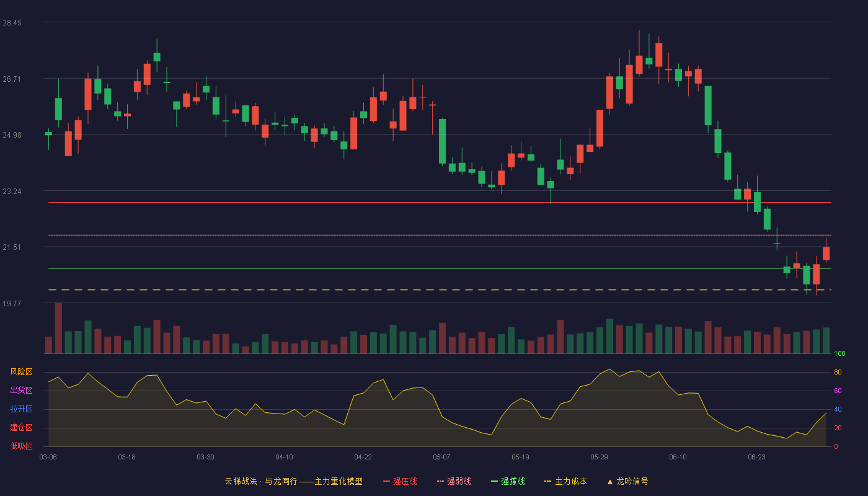This screenshot has height=496, width=868.
Task: Click the yellow dashed icon beside 主力成本
Action: [x=547, y=481]
